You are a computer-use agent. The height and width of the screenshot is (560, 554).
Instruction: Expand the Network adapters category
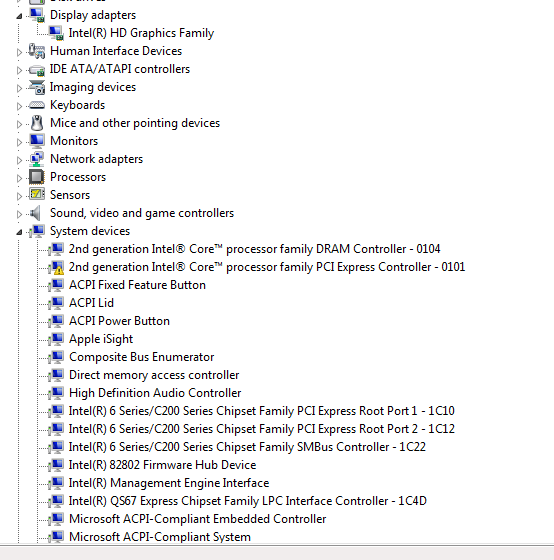(x=19, y=160)
